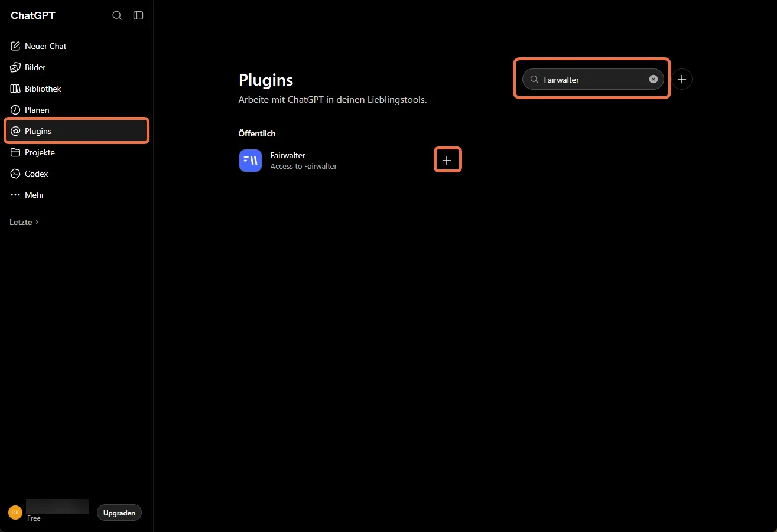Start a Neuer Chat
Image resolution: width=777 pixels, height=532 pixels.
click(x=77, y=46)
